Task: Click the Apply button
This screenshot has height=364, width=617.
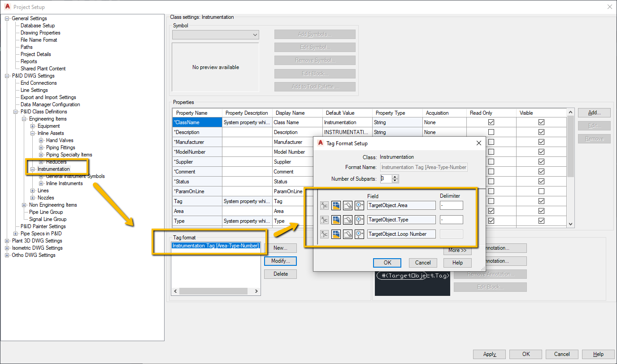Action: click(489, 354)
